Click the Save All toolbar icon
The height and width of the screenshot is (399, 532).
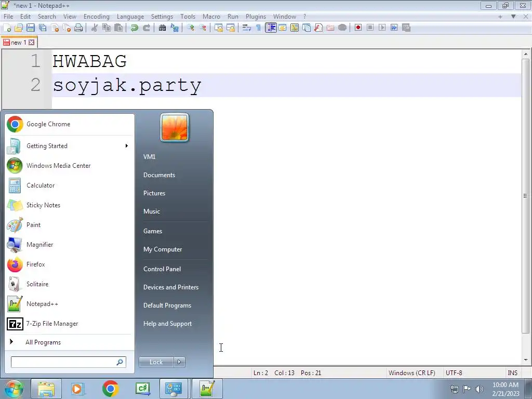(x=43, y=28)
